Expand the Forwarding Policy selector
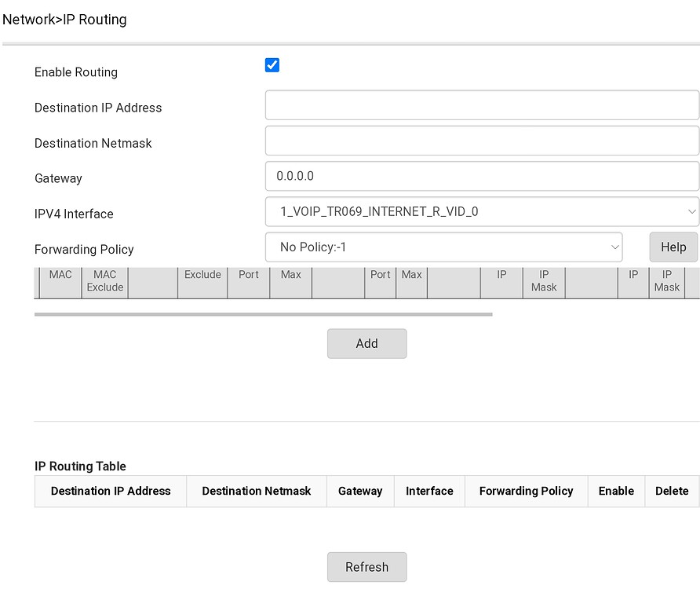 [x=443, y=247]
